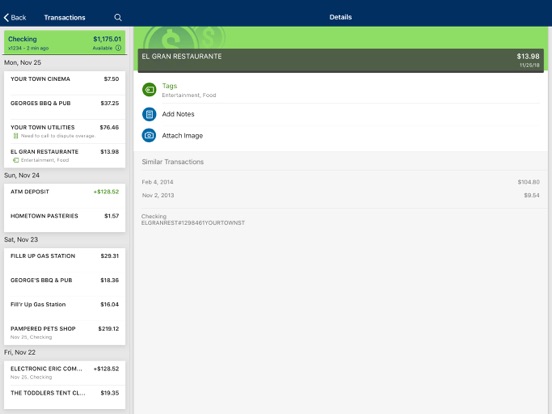Click the Attach Image camera icon
This screenshot has height=414, width=552.
click(x=149, y=135)
